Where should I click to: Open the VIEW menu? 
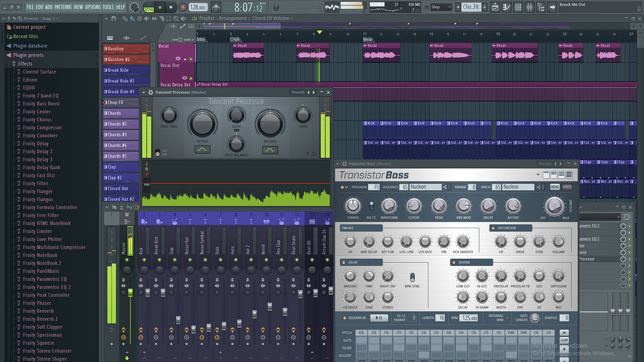pyautogui.click(x=78, y=7)
